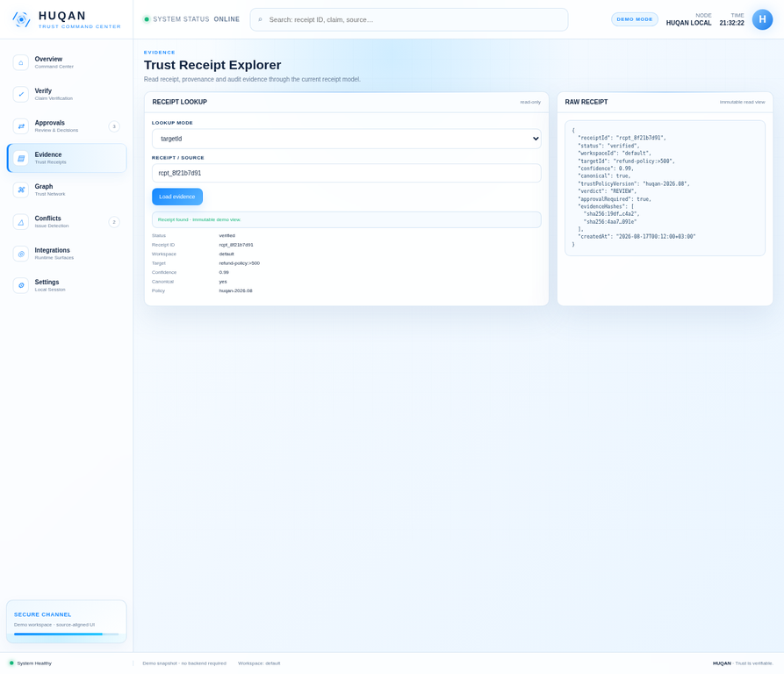The image size is (784, 674).
Task: Click the raw receipt JSON box
Action: click(665, 188)
